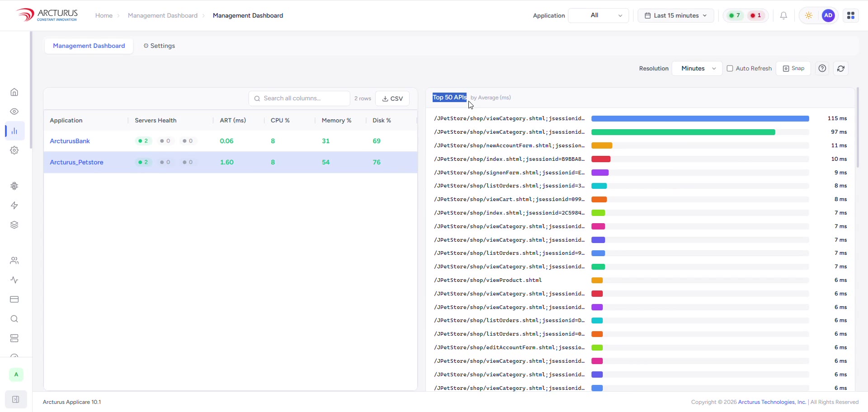
Task: Click the Snap button
Action: tap(793, 68)
